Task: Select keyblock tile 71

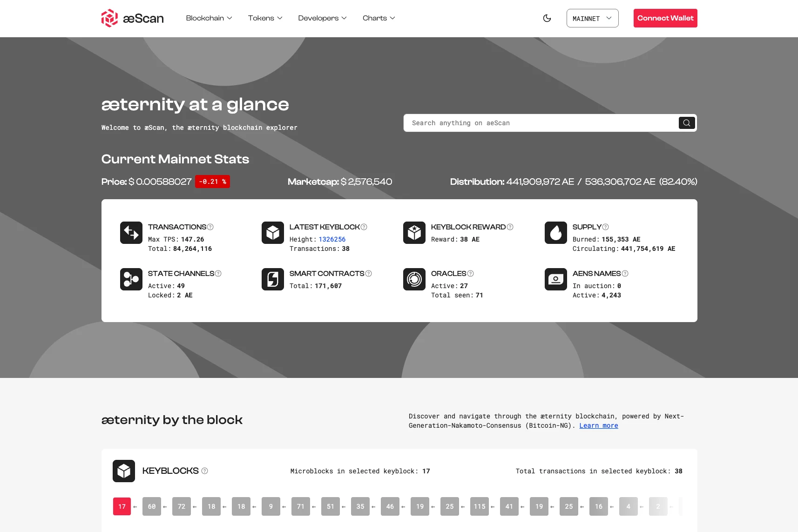Action: coord(301,506)
